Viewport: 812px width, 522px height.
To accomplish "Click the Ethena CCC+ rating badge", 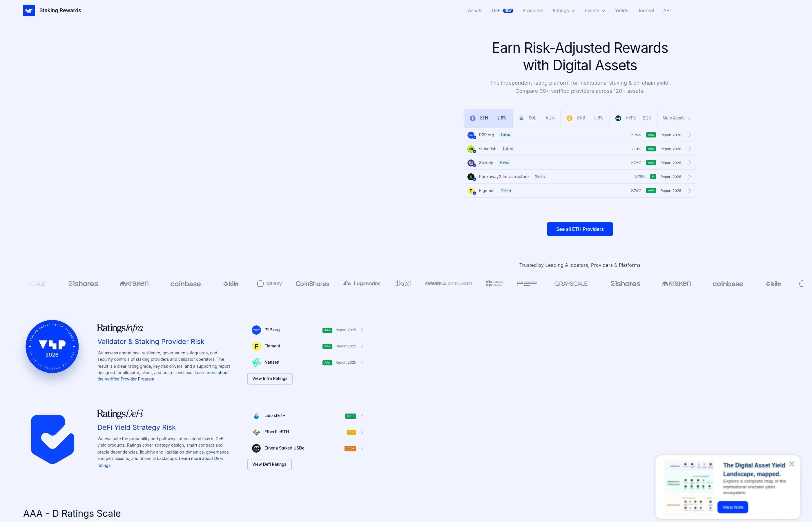I will [350, 449].
